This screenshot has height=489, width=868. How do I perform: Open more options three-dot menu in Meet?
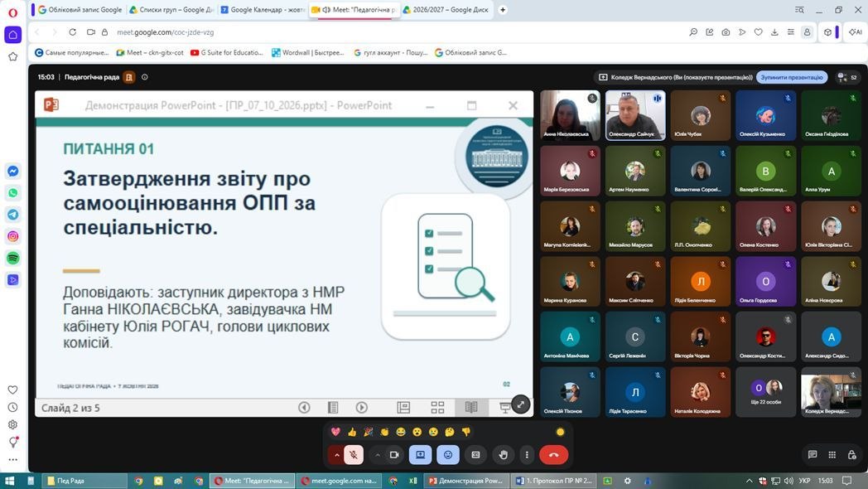(x=527, y=455)
